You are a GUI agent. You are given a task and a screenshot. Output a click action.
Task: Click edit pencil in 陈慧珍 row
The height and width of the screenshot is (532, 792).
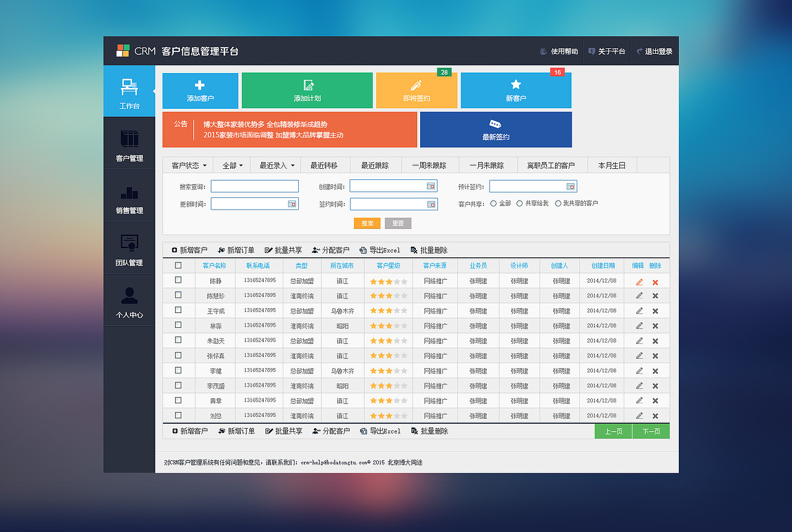point(639,296)
